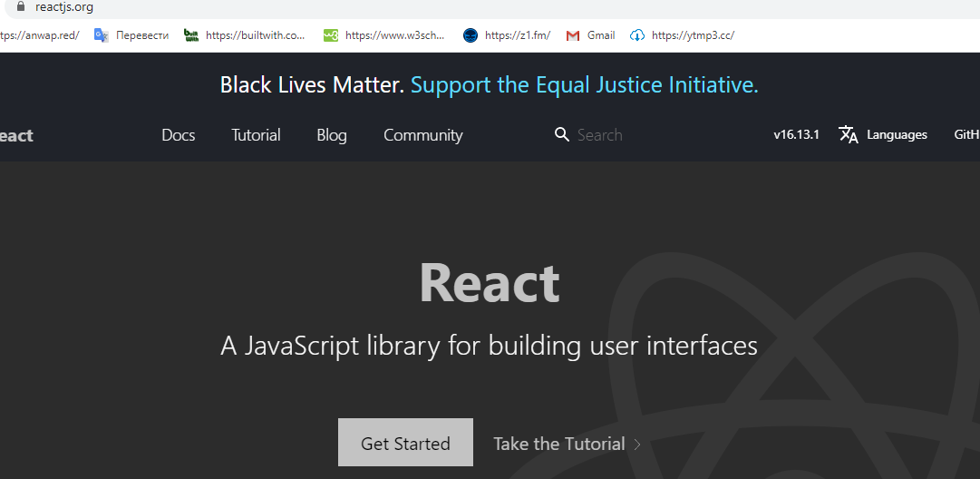The width and height of the screenshot is (980, 479).
Task: Click the z1.fm bookmark favicon
Action: pos(470,35)
